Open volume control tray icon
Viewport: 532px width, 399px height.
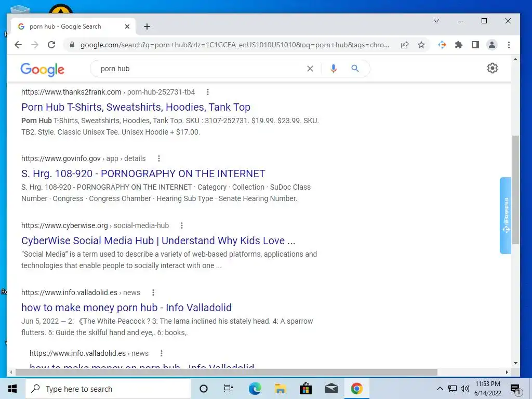click(x=465, y=389)
